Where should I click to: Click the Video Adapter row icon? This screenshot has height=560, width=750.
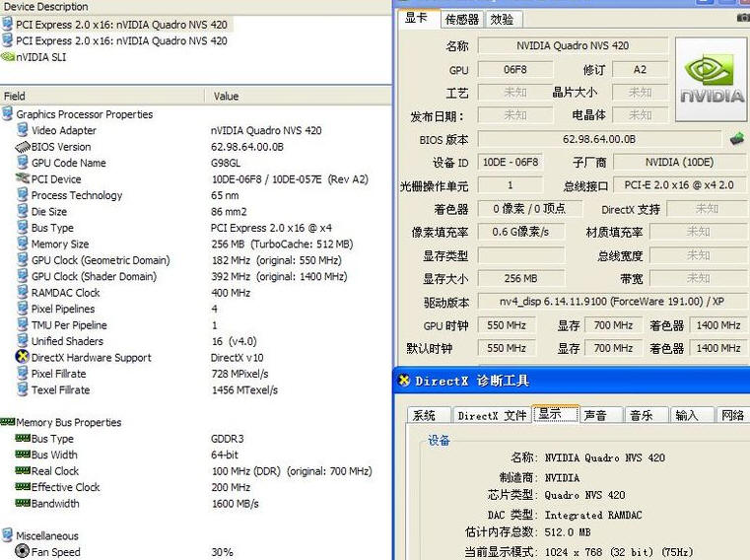pyautogui.click(x=23, y=130)
